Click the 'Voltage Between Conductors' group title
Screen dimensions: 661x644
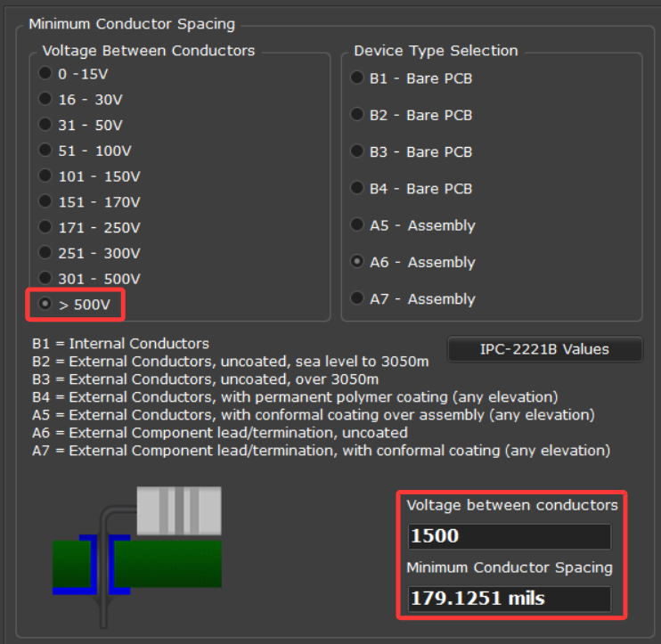click(x=149, y=51)
